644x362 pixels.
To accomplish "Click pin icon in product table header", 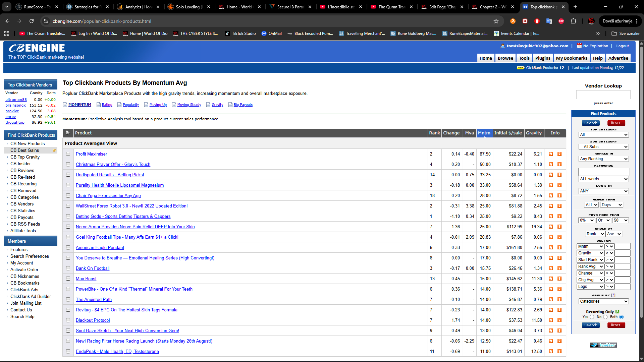I will 68,133.
